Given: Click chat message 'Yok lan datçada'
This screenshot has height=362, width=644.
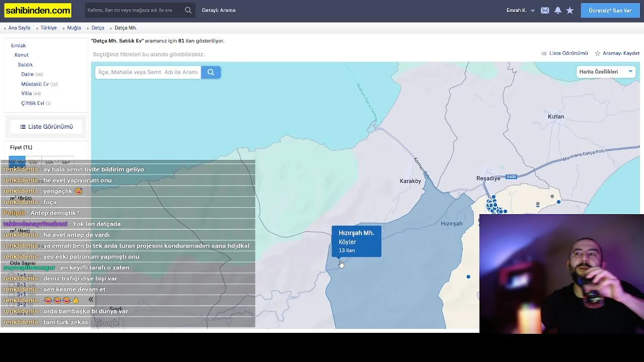Looking at the screenshot, I should coord(97,224).
